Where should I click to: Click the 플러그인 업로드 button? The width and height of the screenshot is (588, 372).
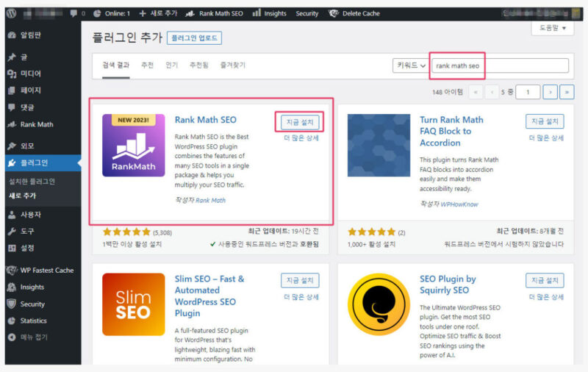click(194, 37)
